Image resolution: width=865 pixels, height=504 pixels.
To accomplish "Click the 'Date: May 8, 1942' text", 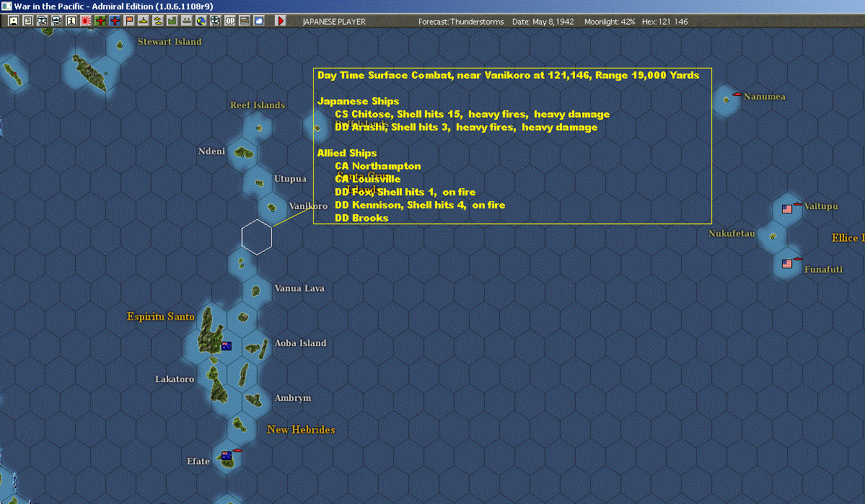I will pyautogui.click(x=543, y=22).
